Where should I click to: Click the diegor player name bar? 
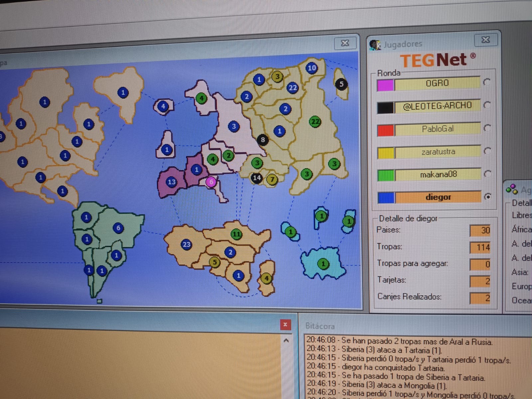click(438, 197)
